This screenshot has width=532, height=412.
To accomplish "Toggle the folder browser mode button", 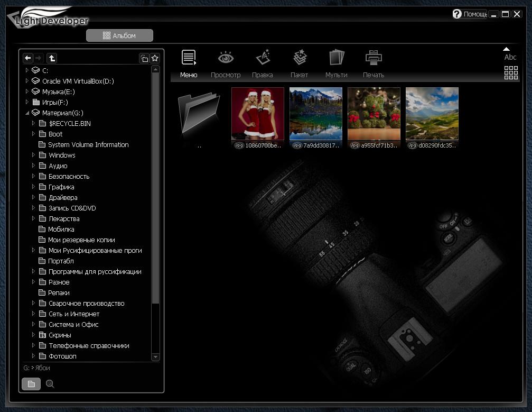I will coord(31,384).
